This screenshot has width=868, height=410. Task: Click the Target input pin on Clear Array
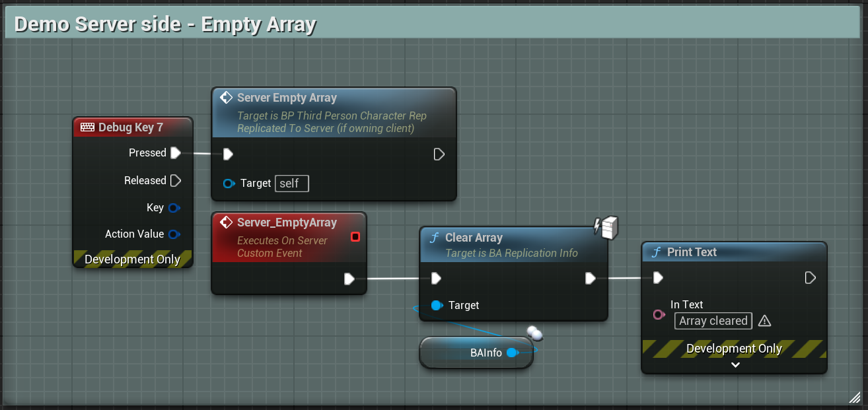pyautogui.click(x=437, y=306)
